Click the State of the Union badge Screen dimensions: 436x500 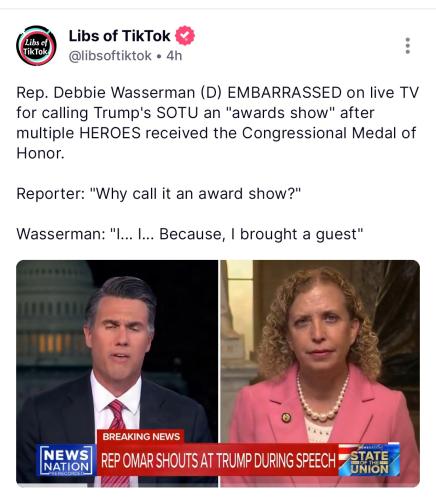[x=369, y=459]
